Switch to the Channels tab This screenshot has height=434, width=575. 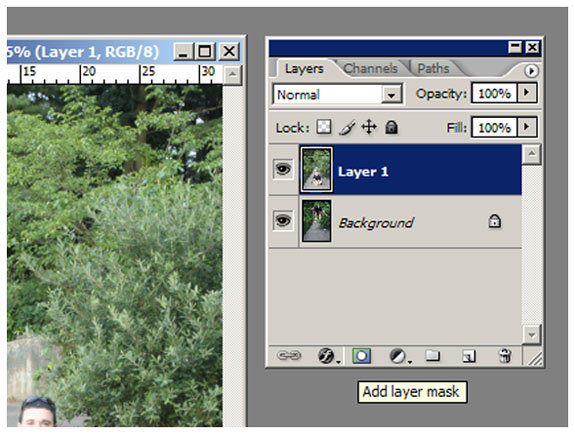coord(370,68)
